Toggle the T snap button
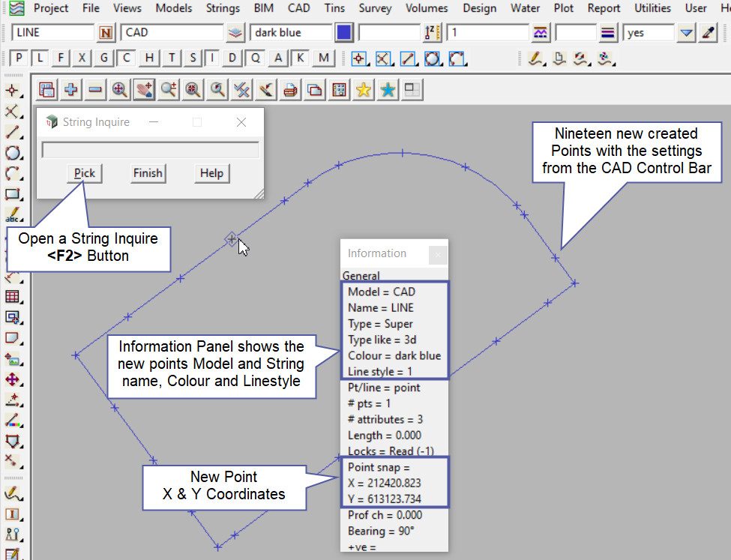The image size is (731, 560). (x=172, y=58)
